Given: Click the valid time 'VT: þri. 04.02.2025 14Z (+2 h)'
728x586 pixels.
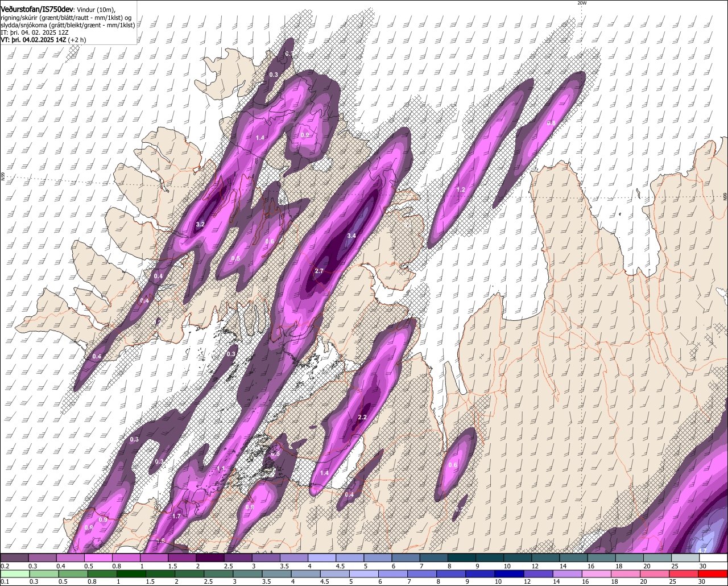Looking at the screenshot, I should [44, 40].
